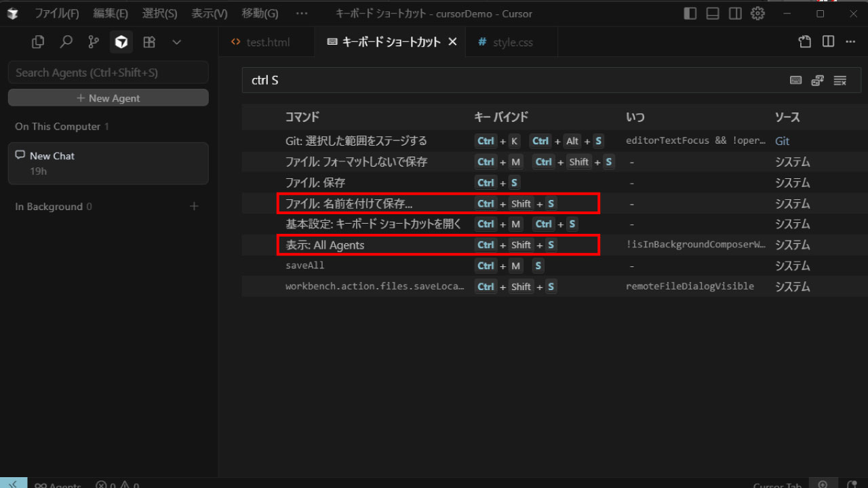868x488 pixels.
Task: Open the Search view magnifier icon
Action: pyautogui.click(x=66, y=42)
